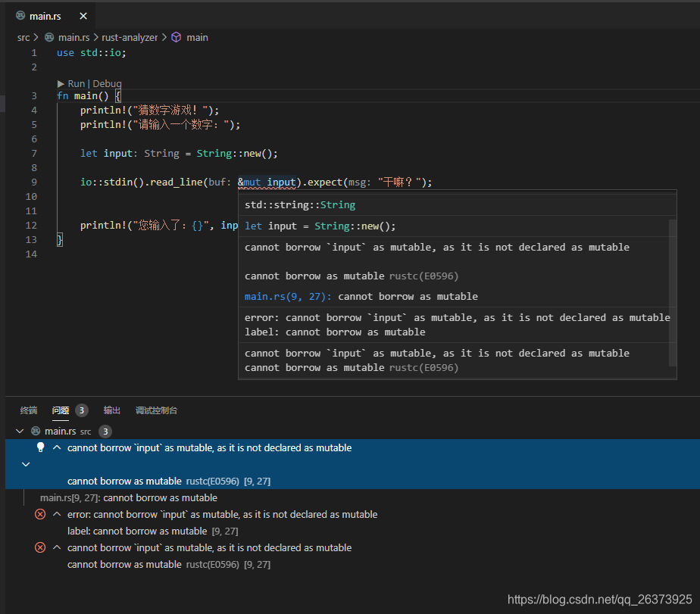The width and height of the screenshot is (700, 614).
Task: Close the main.rs editor tab
Action: pyautogui.click(x=83, y=16)
